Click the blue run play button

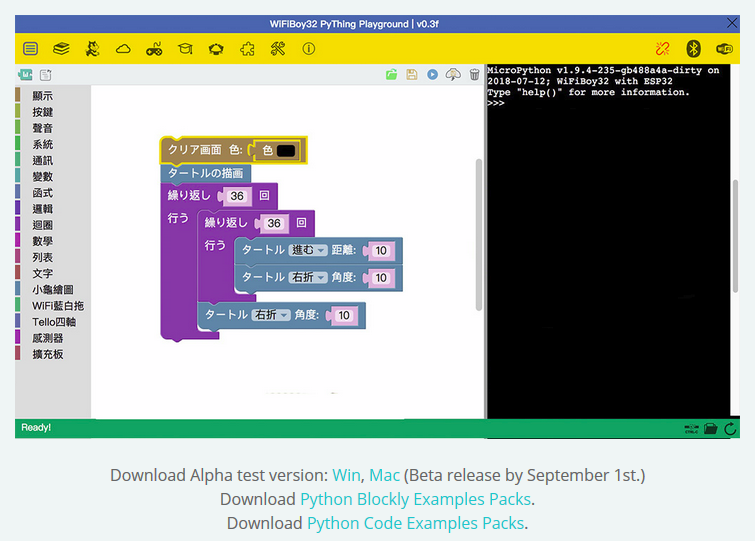click(x=432, y=75)
